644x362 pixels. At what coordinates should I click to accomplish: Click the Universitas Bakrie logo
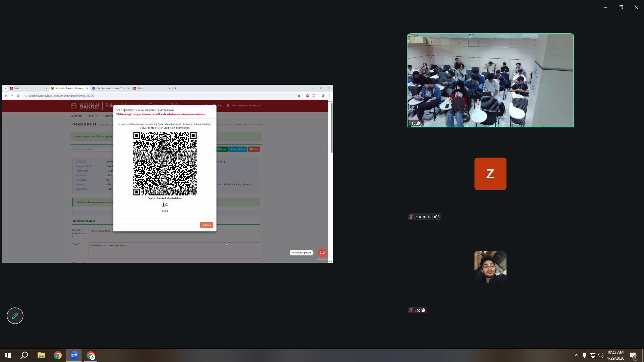click(x=85, y=106)
